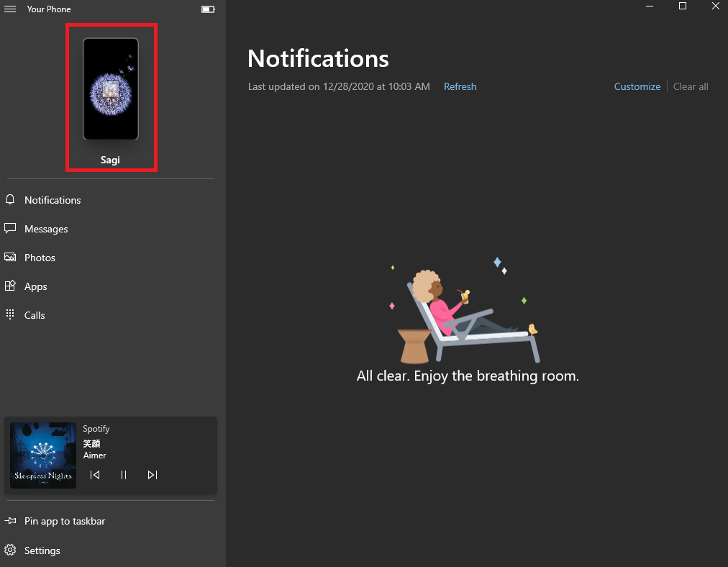
Task: Click the Apps grid icon
Action: point(10,286)
